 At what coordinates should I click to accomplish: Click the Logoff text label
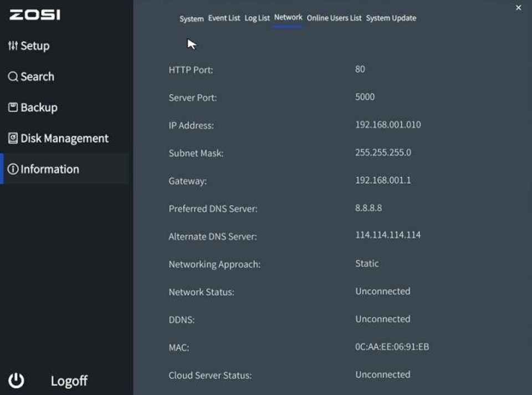tap(69, 381)
